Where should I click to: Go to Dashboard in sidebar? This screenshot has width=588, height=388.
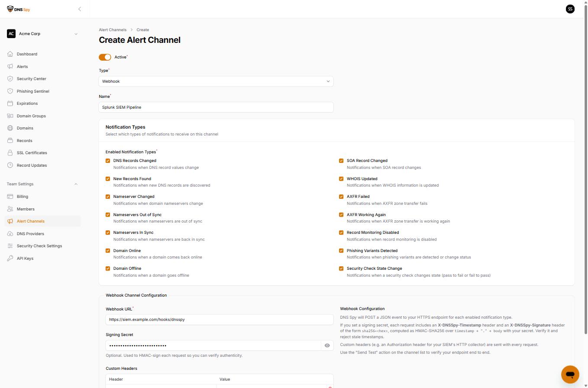coord(42,54)
